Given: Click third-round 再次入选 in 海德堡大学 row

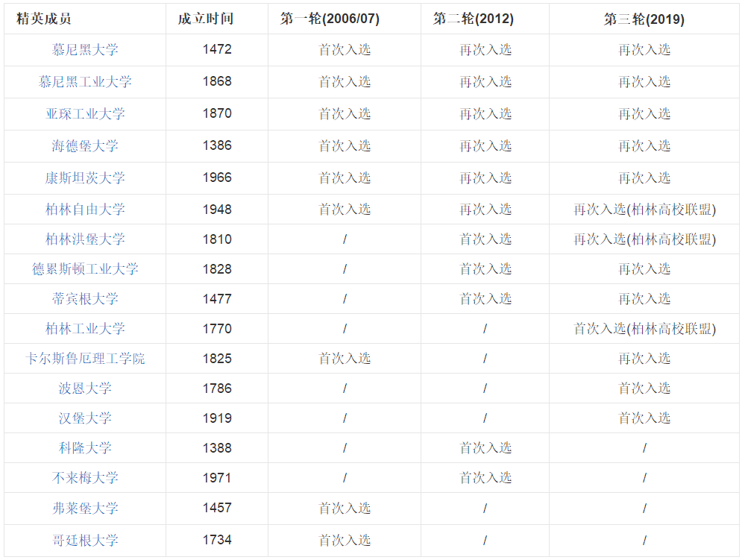Looking at the screenshot, I should 644,146.
